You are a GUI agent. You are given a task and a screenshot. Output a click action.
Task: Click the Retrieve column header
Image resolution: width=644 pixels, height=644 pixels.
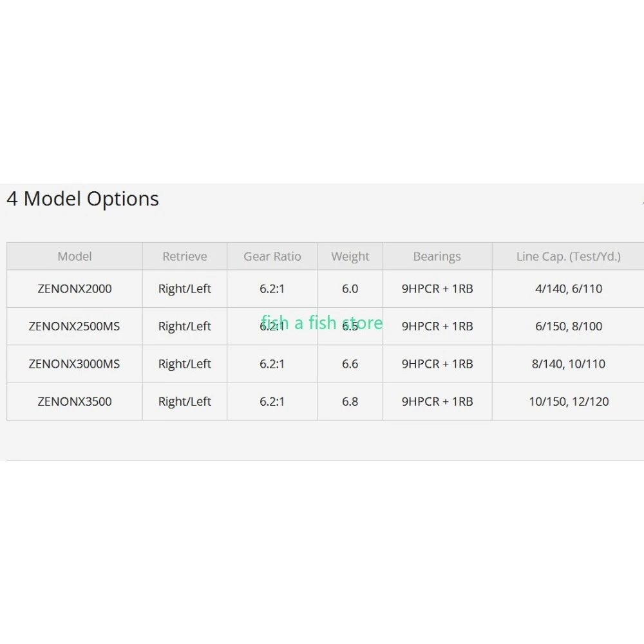(x=185, y=256)
